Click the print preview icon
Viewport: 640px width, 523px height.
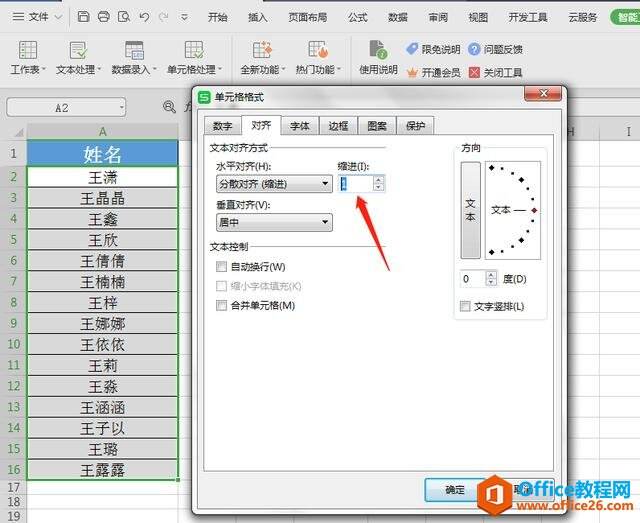click(124, 17)
